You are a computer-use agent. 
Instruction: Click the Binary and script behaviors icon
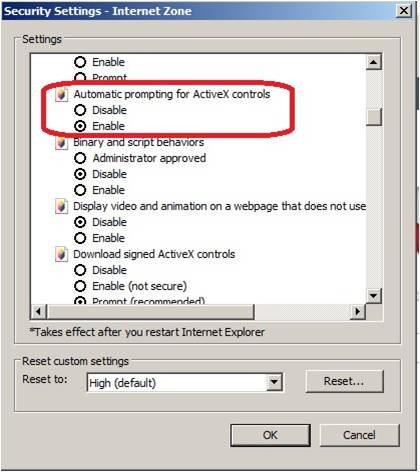click(62, 143)
